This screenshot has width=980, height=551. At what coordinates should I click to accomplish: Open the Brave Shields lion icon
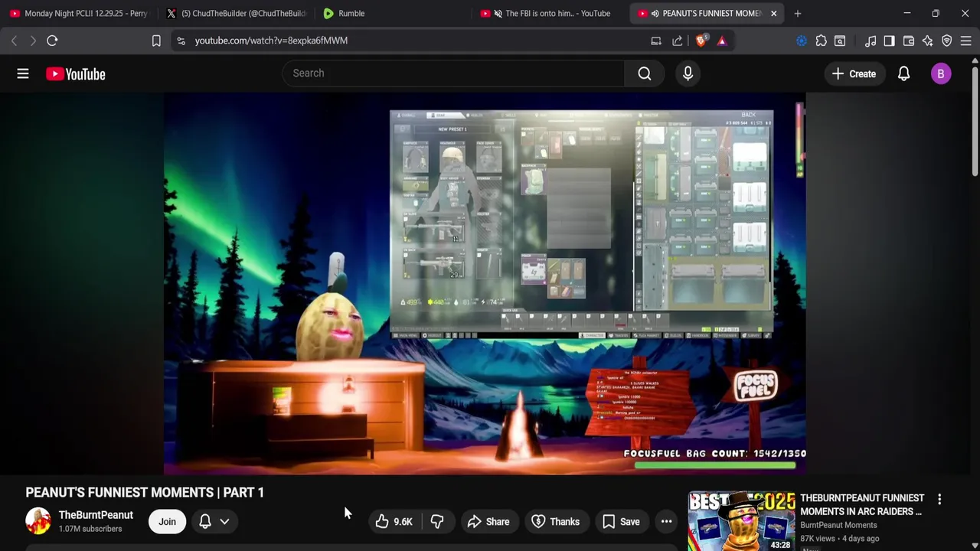click(701, 41)
